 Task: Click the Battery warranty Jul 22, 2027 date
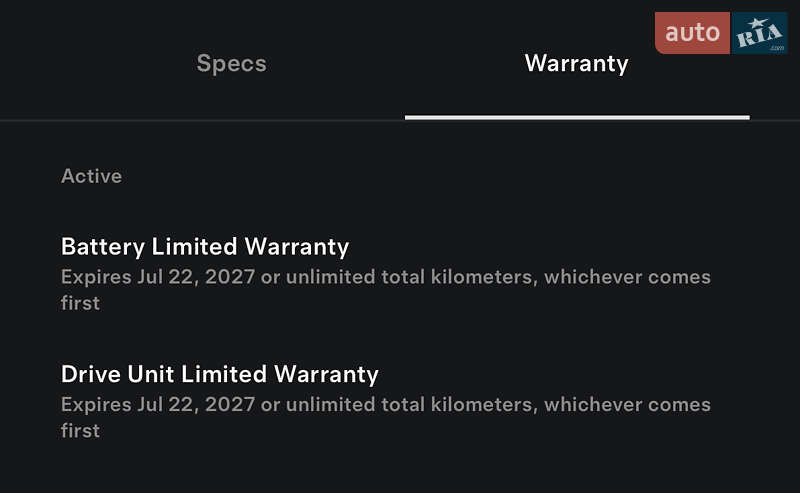point(196,277)
